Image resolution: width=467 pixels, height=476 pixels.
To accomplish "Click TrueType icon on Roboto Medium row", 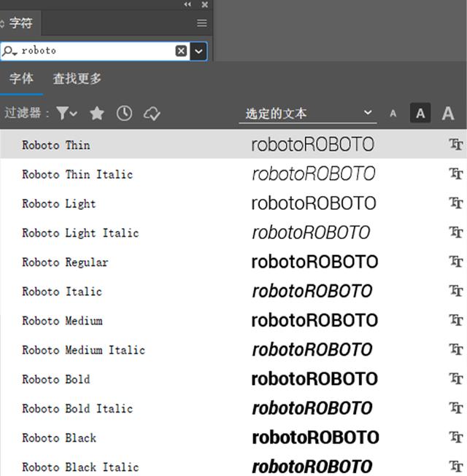I will tap(456, 320).
